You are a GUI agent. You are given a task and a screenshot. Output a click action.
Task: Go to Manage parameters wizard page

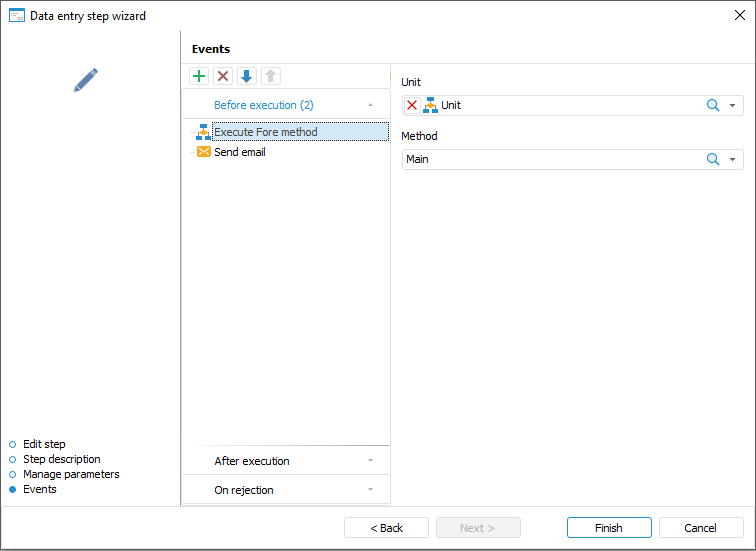pyautogui.click(x=71, y=474)
